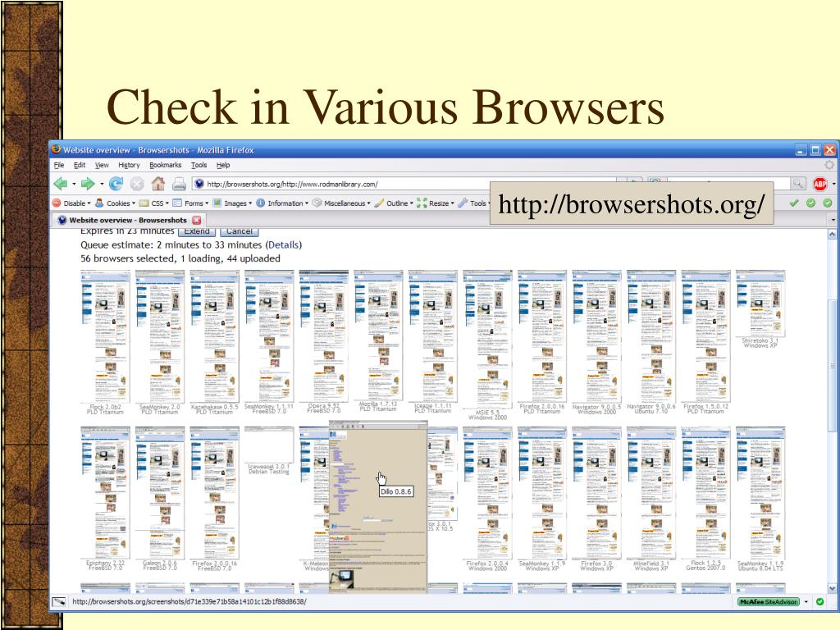
Task: Open the Outline dropdown
Action: point(394,203)
